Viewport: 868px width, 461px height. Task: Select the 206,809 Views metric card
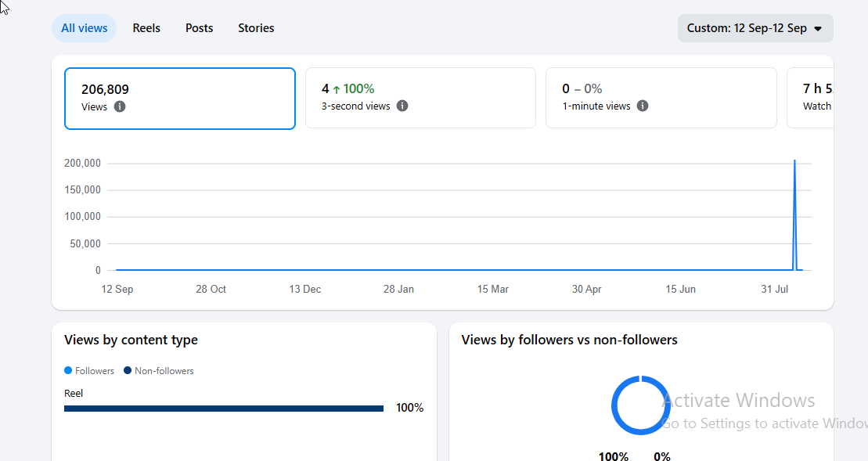(180, 99)
